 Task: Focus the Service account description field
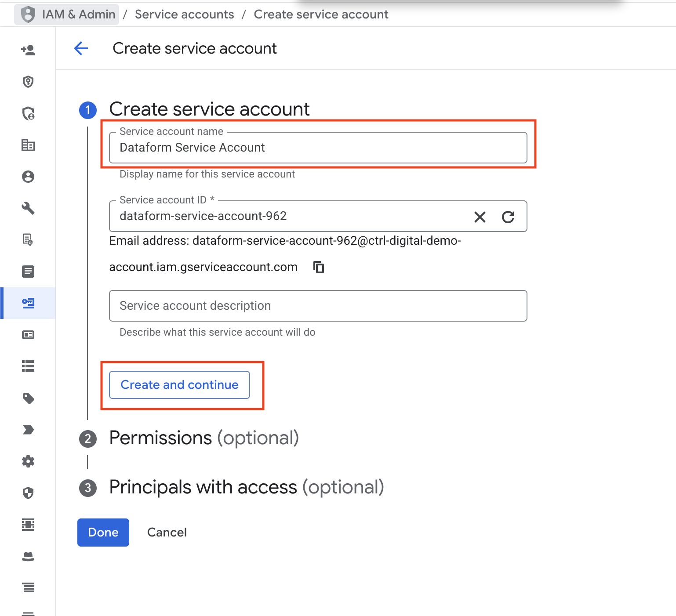(x=318, y=306)
